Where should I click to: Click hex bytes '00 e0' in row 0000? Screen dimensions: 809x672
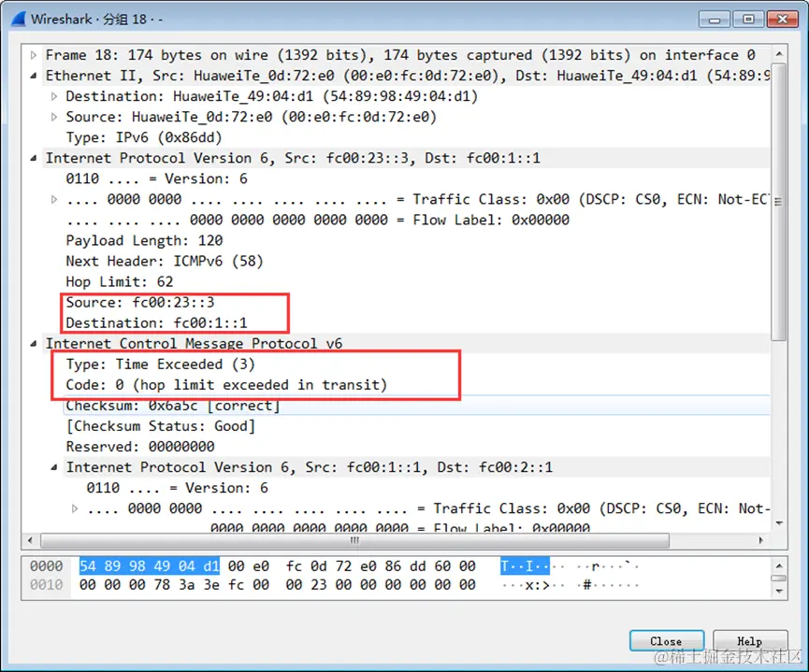[x=249, y=566]
